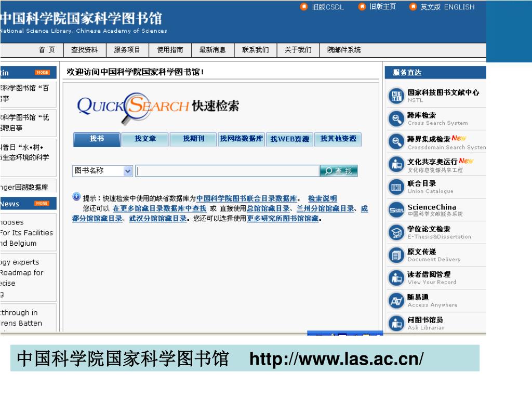Click the Ask Librarian icon
Viewport: 532px width, 399px height.
coord(396,323)
